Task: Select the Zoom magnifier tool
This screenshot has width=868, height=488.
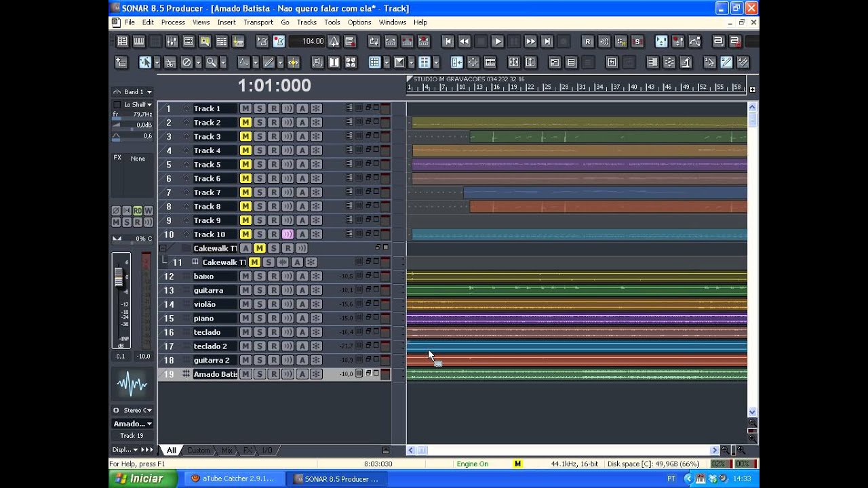Action: [212, 62]
